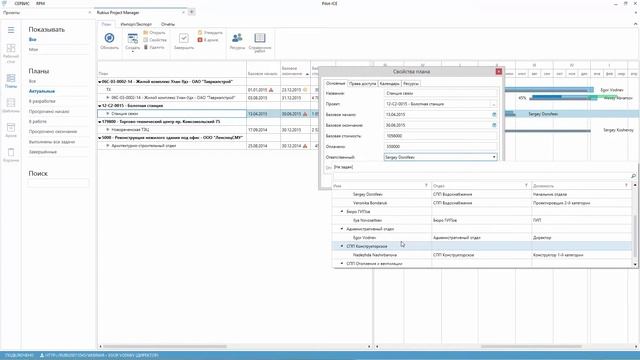Open the Отчеты ribbon tab

168,24
